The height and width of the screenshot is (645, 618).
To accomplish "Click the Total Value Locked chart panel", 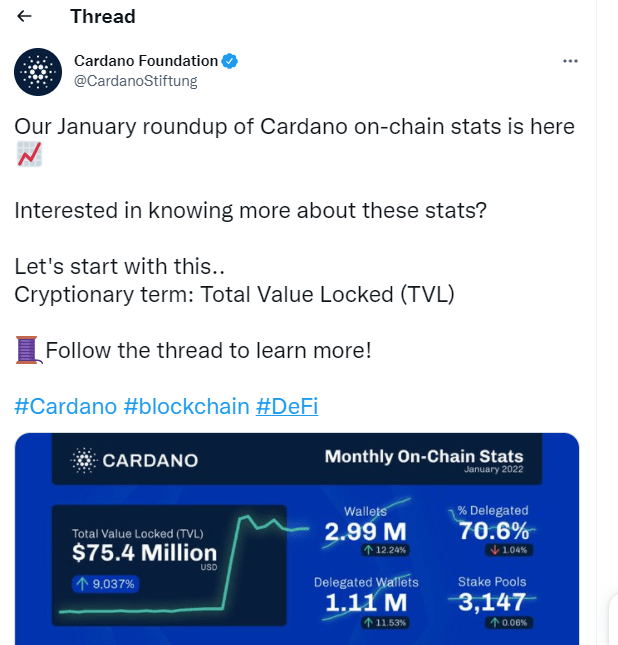I will tap(169, 565).
